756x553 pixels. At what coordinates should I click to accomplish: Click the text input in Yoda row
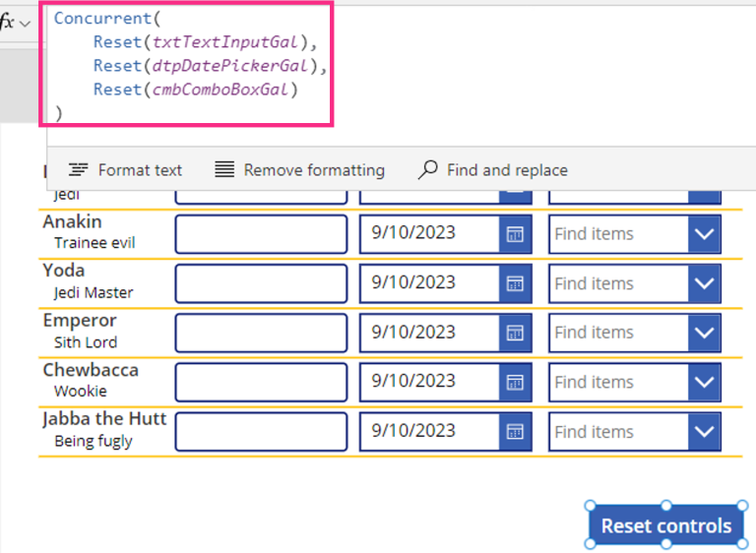pyautogui.click(x=261, y=283)
